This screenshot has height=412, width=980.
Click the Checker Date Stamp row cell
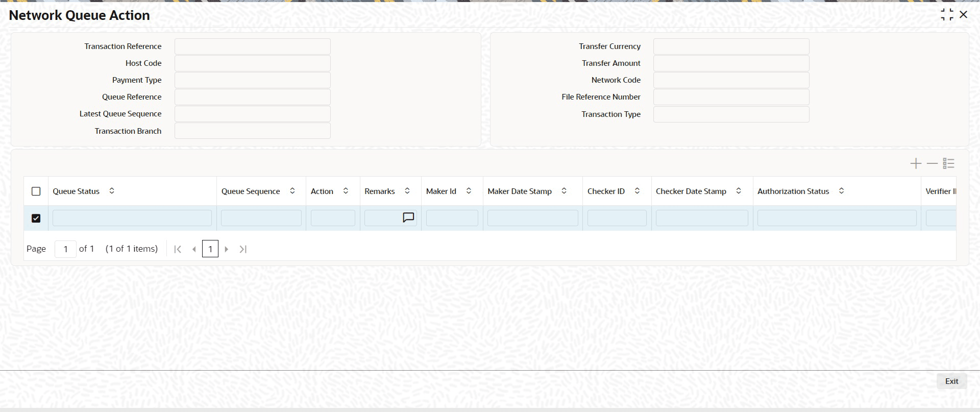pos(702,218)
